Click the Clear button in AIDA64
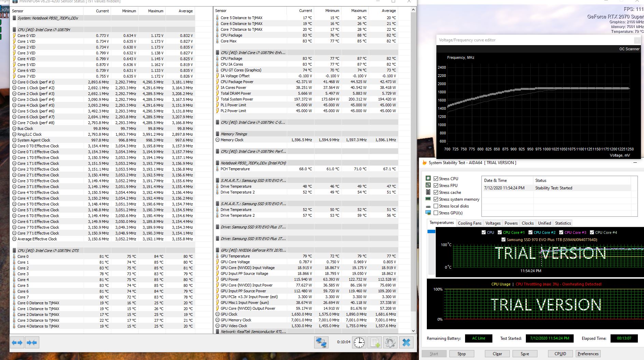This screenshot has width=644, height=360. [x=497, y=354]
